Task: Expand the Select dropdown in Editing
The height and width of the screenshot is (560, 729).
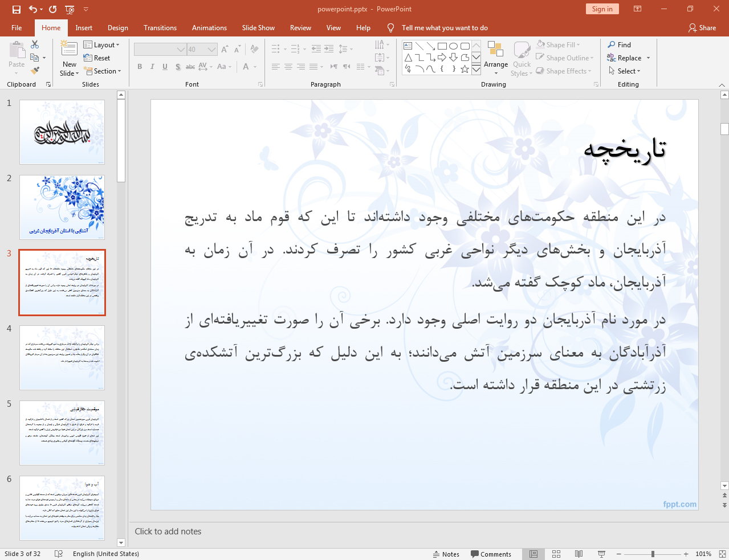Action: pyautogui.click(x=625, y=71)
